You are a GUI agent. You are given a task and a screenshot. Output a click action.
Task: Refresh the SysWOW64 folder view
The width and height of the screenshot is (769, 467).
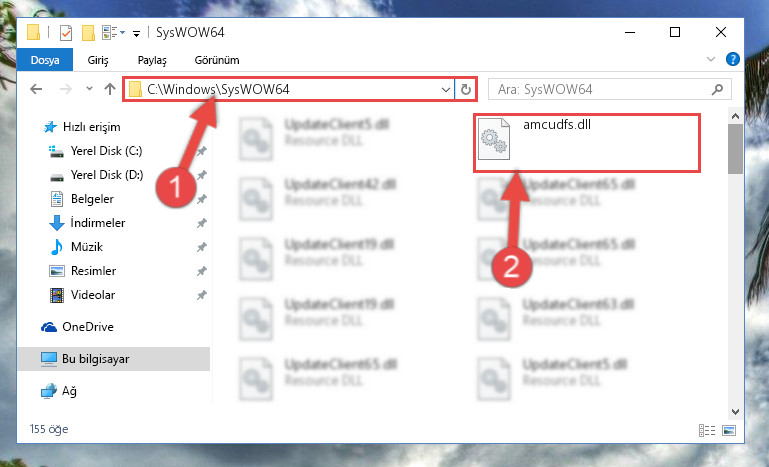[x=465, y=89]
